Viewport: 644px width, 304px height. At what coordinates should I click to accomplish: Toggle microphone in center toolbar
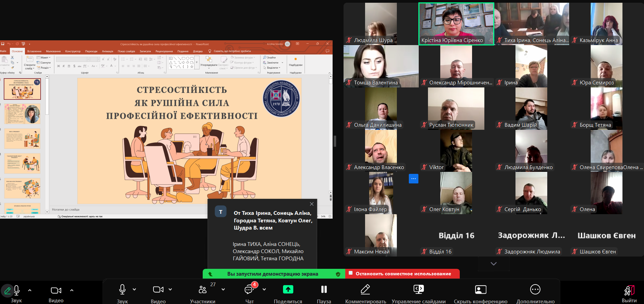click(x=122, y=290)
